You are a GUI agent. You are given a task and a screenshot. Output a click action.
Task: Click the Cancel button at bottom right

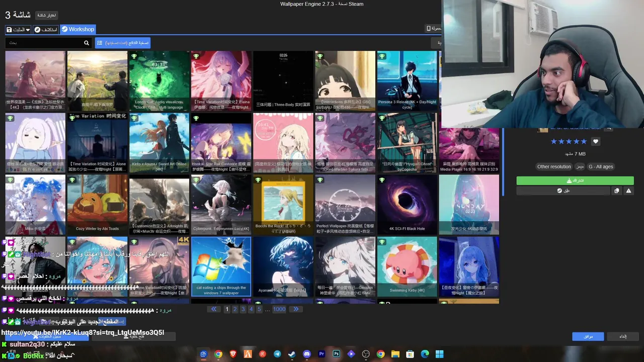[623, 336]
